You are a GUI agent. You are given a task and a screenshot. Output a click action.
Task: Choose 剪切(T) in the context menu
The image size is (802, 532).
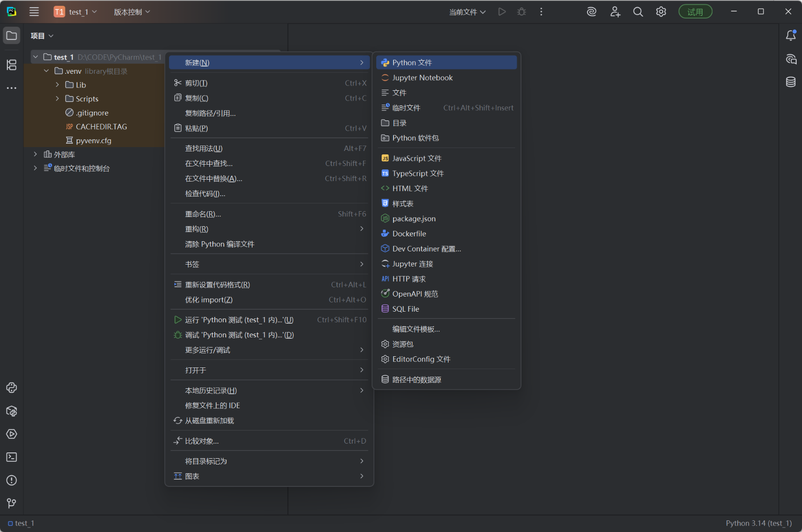tap(269, 83)
